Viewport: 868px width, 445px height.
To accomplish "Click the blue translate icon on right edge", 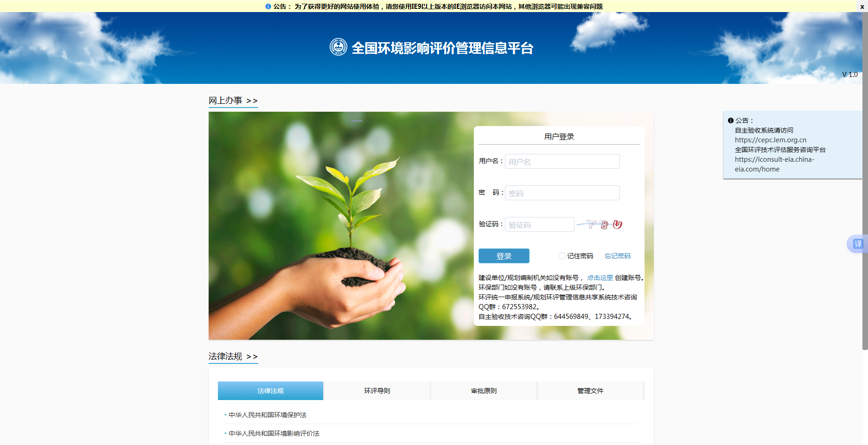I will (x=858, y=244).
